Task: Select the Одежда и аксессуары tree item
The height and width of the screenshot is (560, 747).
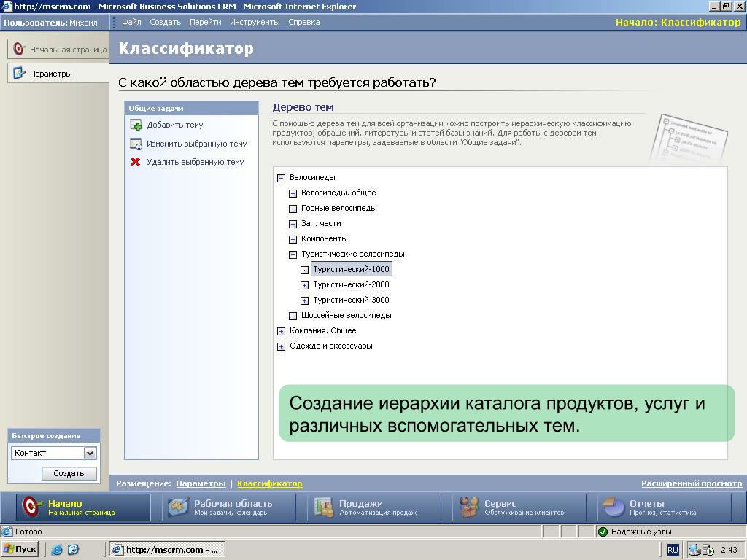Action: 331,346
